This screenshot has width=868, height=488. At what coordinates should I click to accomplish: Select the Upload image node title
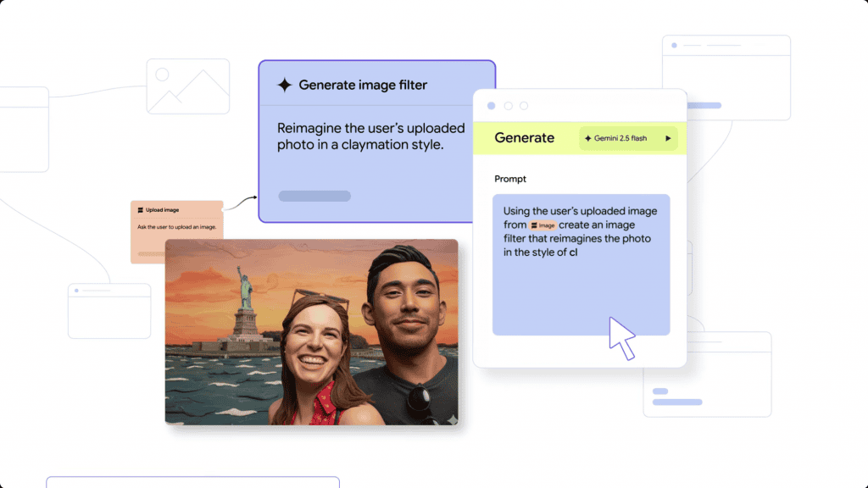(162, 209)
